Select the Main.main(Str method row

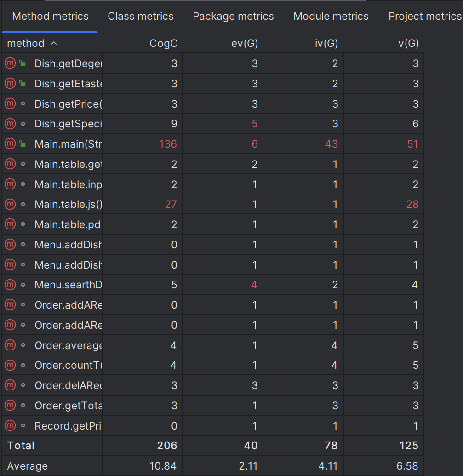coord(213,143)
